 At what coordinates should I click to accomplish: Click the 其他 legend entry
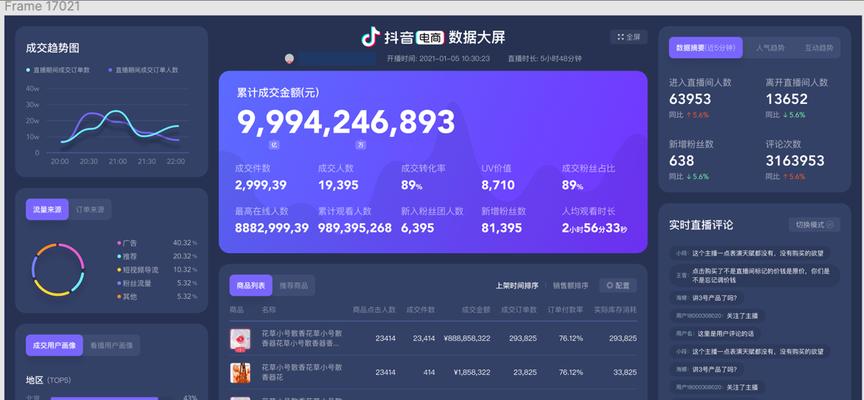(127, 296)
